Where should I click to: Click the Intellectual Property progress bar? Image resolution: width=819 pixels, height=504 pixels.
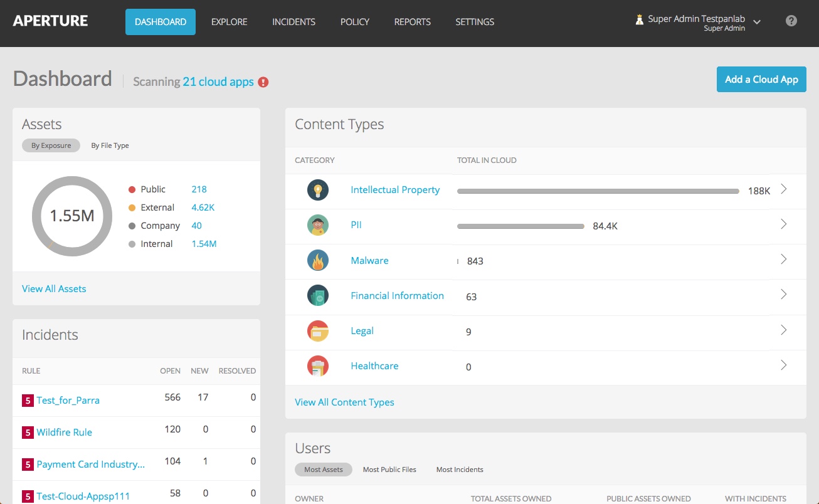[598, 190]
